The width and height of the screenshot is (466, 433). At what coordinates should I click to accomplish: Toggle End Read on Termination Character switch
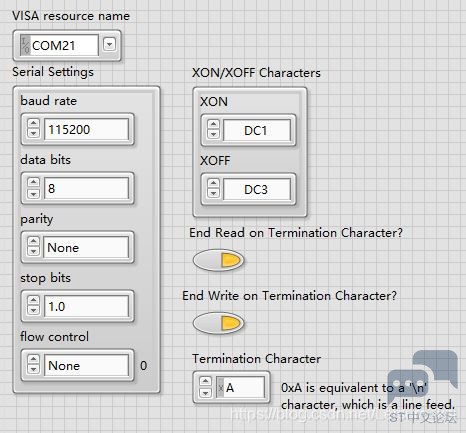pyautogui.click(x=218, y=260)
